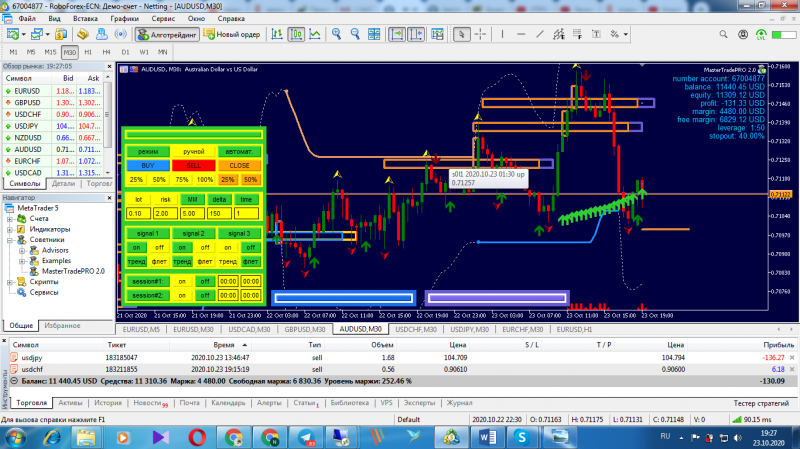Zoom in on the chart
Viewport: 800px width, 449px height.
(337, 34)
